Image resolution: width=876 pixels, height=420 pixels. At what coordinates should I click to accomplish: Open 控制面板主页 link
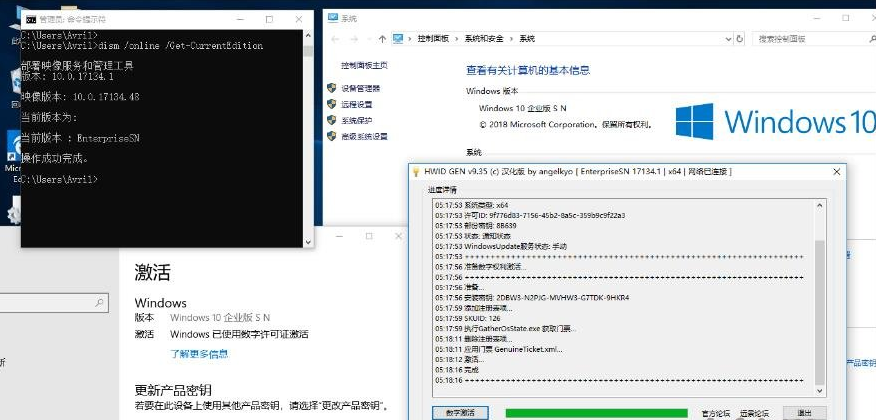364,65
